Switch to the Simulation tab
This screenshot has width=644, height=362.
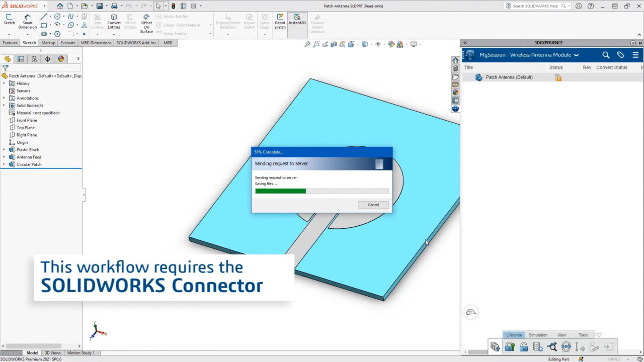pos(538,335)
